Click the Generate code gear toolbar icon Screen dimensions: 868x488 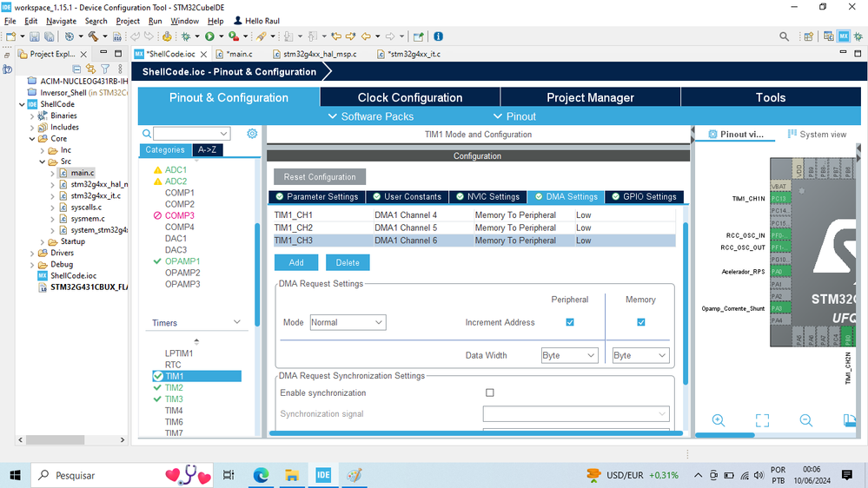click(x=166, y=36)
